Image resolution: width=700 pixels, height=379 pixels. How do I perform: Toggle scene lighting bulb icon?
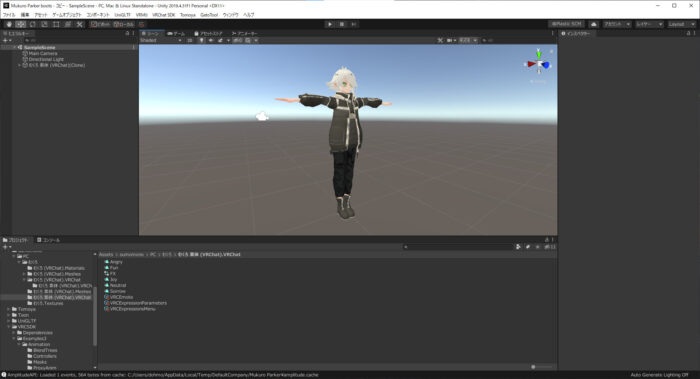[x=201, y=40]
